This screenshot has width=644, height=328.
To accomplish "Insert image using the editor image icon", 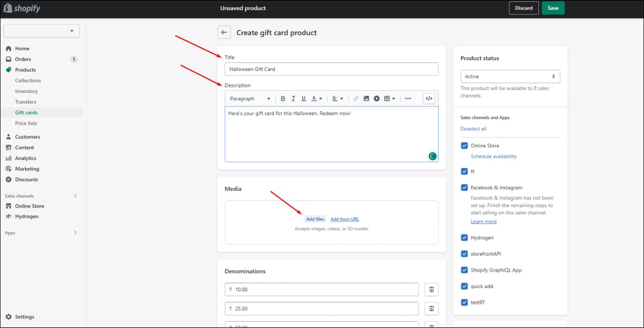I will [366, 99].
